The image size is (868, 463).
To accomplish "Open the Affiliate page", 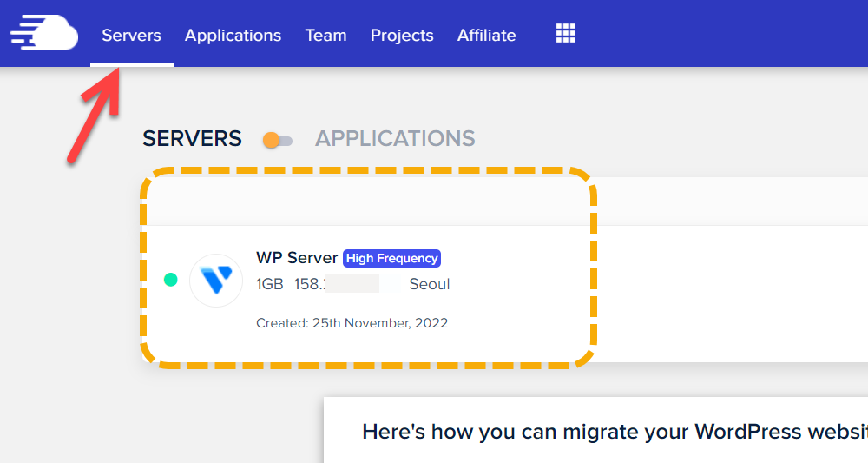I will click(x=487, y=35).
